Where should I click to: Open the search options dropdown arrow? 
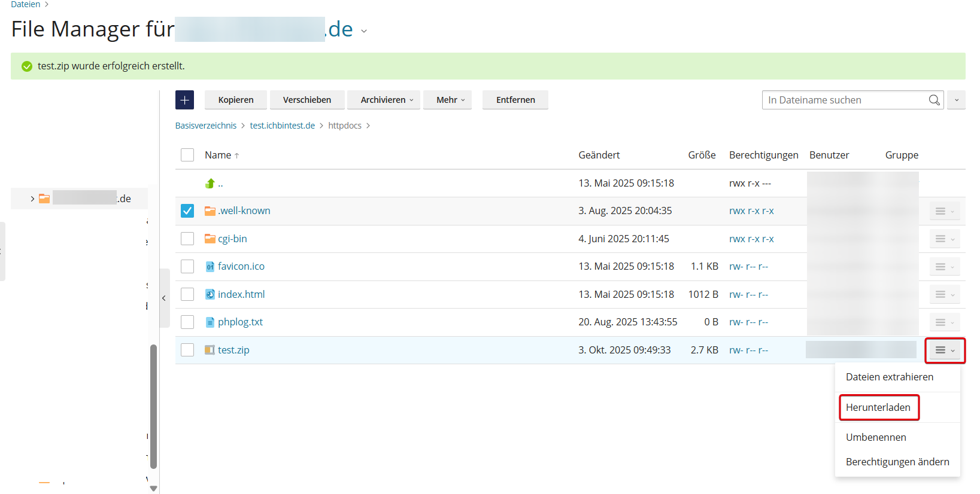(957, 100)
